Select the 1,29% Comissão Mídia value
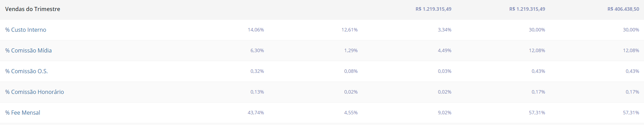The image size is (644, 125). (351, 50)
